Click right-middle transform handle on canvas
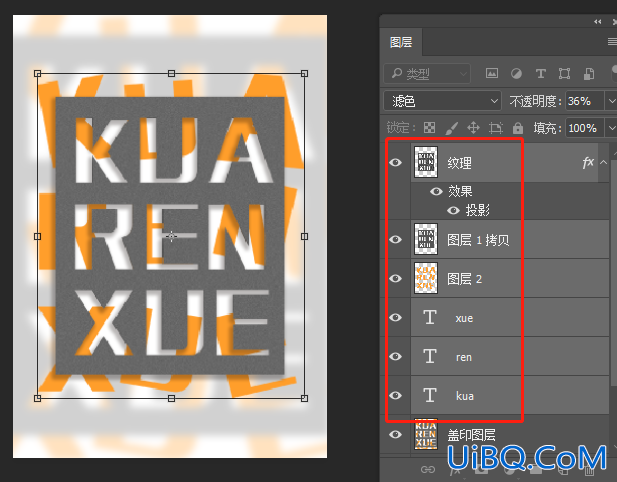 305,236
